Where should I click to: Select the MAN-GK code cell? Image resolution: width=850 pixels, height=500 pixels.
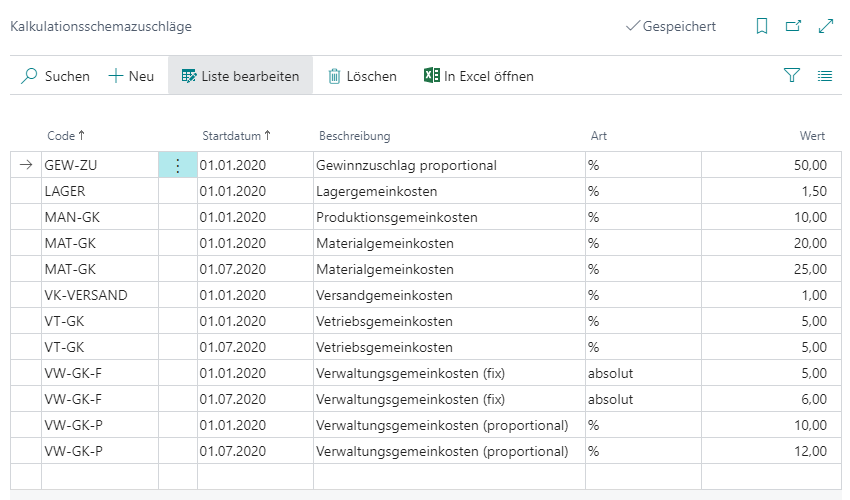click(100, 217)
